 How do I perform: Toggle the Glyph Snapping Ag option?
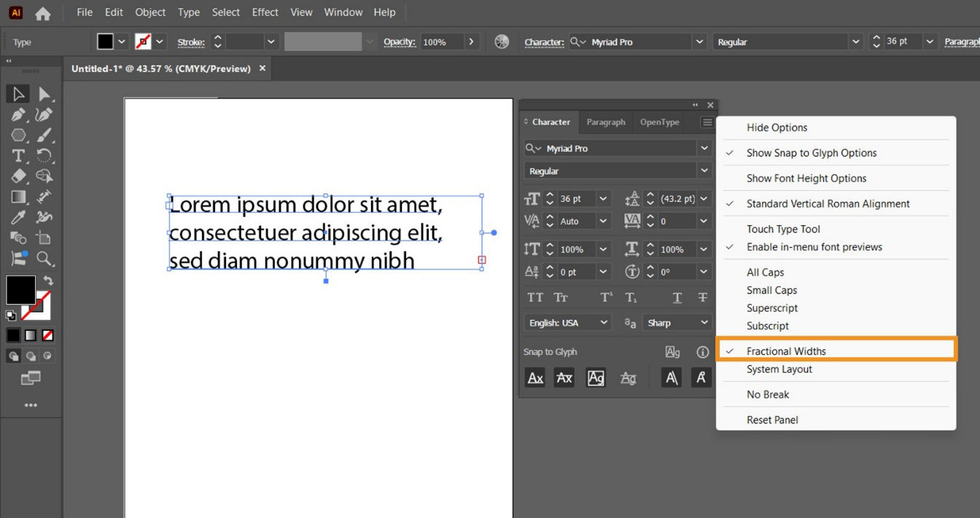[596, 377]
